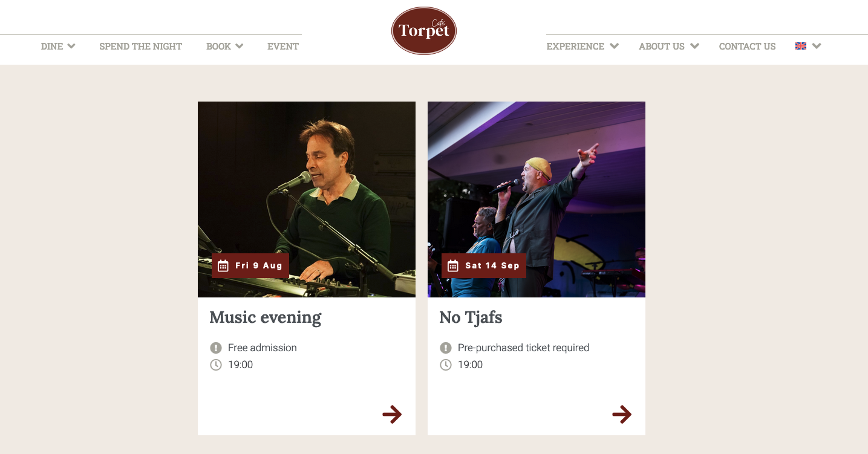The width and height of the screenshot is (868, 454).
Task: Open Music evening via arrow icon
Action: (x=392, y=414)
